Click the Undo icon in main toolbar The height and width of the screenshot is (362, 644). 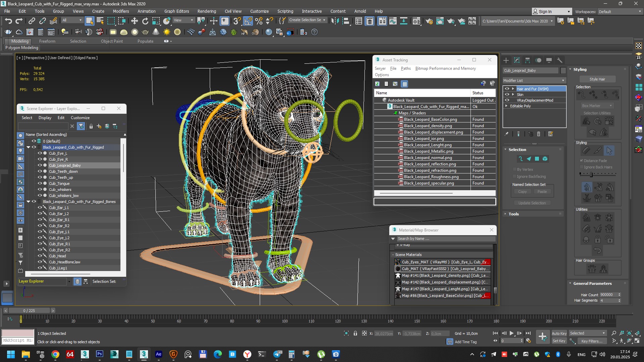tap(8, 21)
